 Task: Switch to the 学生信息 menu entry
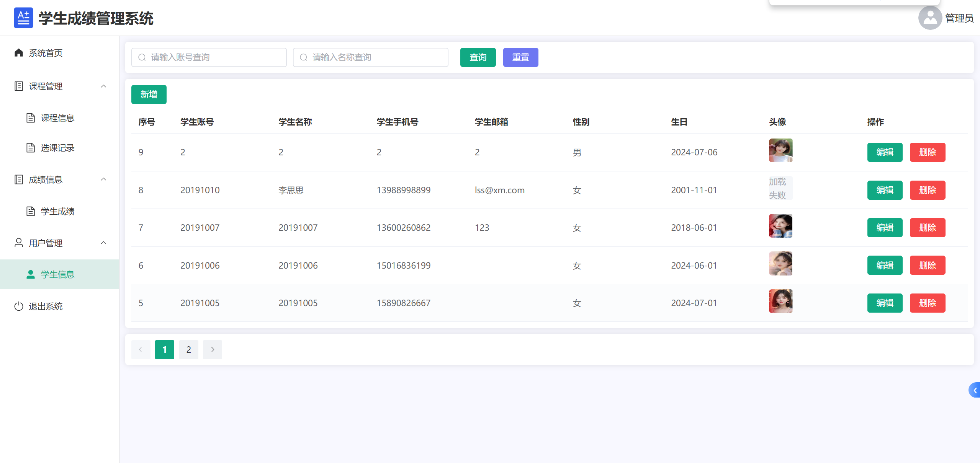[x=57, y=274]
